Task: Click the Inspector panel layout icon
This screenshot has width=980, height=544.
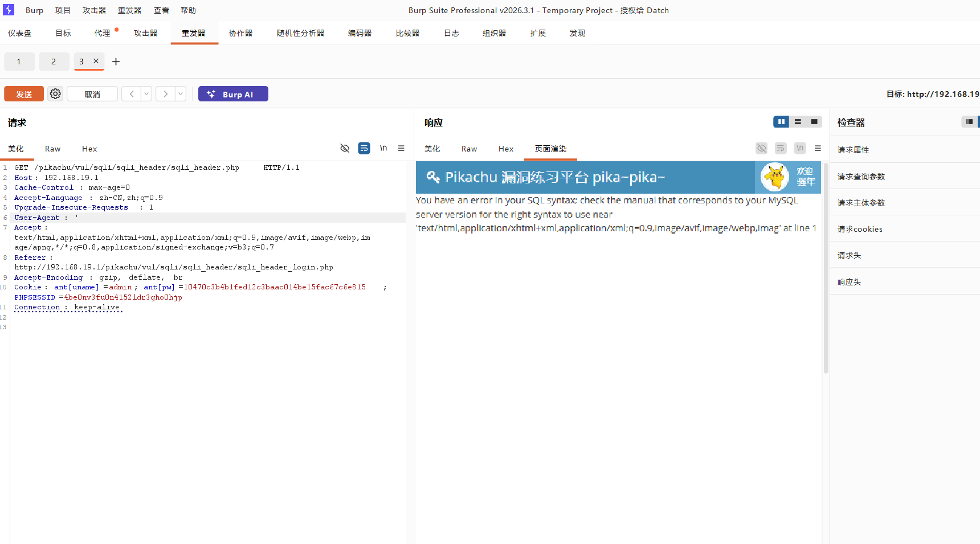Action: coord(969,122)
